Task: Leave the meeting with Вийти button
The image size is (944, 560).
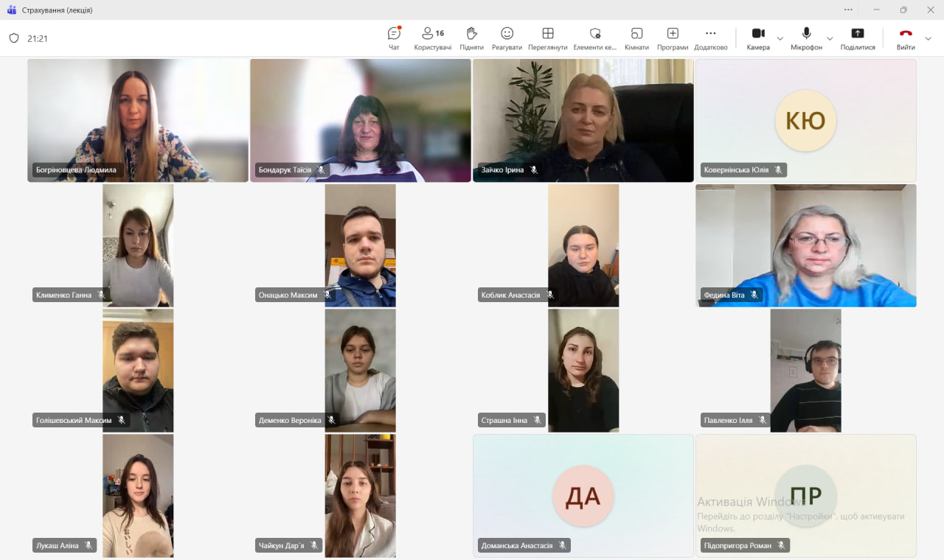Action: click(906, 38)
